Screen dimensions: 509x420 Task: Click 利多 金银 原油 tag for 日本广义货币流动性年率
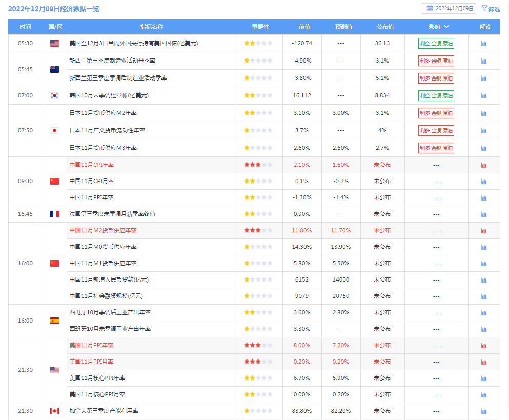436,131
